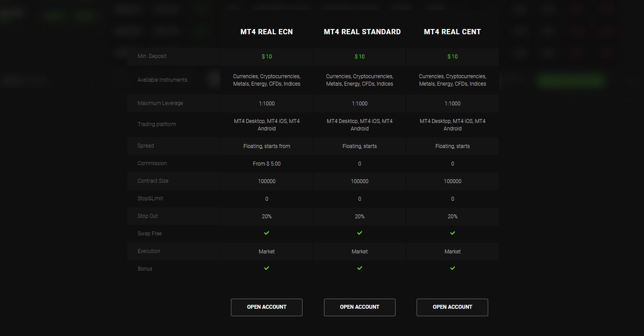
Task: Click the 'Floating, starts' spread for MT4 Real Standard
Action: point(360,146)
